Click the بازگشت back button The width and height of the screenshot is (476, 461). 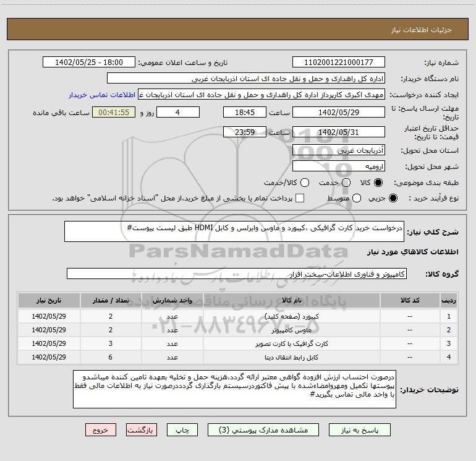142,430
